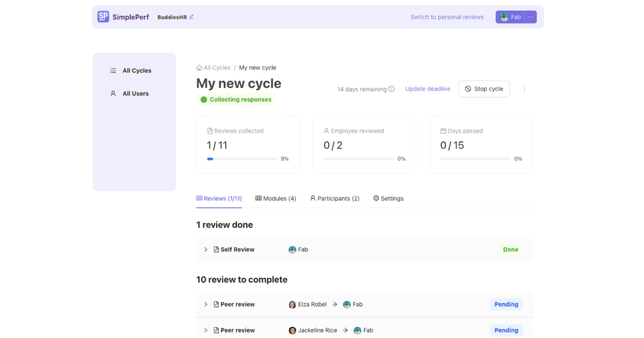644x338 pixels.
Task: Click the Pending badge for Elza Robel
Action: [506, 304]
